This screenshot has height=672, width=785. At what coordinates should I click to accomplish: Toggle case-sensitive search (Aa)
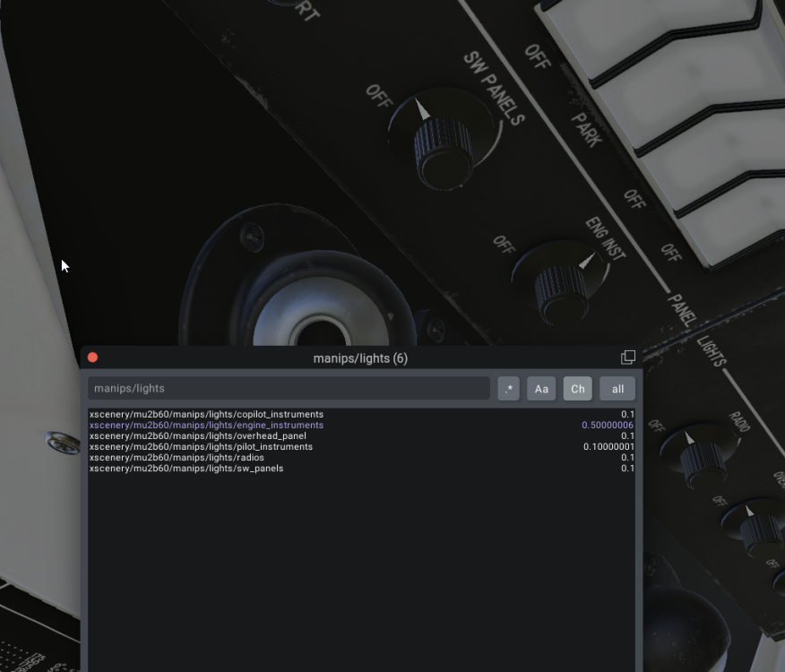tap(541, 389)
